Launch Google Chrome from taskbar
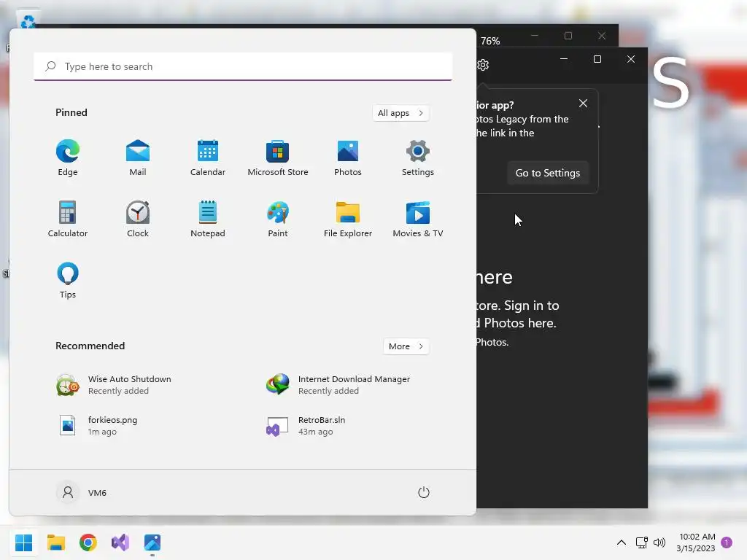Image resolution: width=747 pixels, height=560 pixels. [x=88, y=542]
